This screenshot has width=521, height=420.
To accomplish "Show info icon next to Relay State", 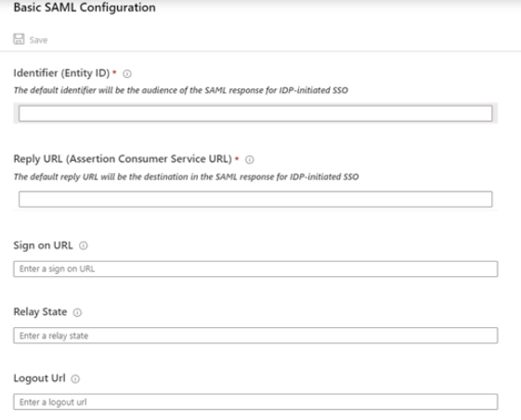I will pos(77,312).
